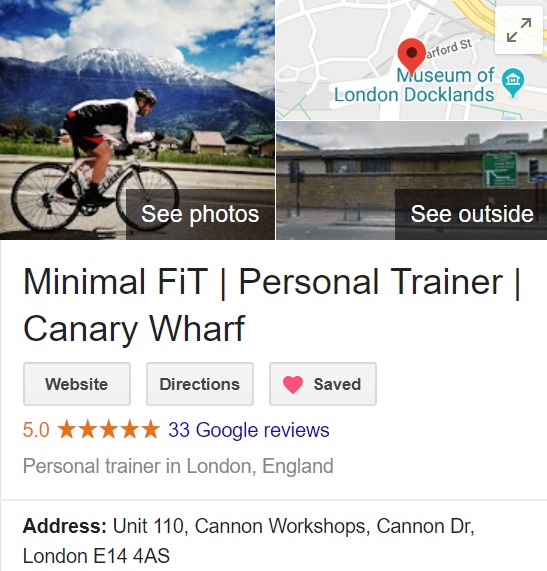Select the 5.0 rating score
The image size is (547, 571).
coord(36,430)
